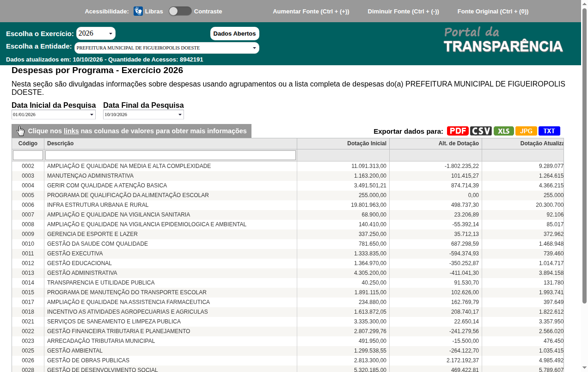Click value 19.801.963,00 for INFRA ESTRUTURA URBANA
Image resolution: width=588 pixels, height=372 pixels.
(x=369, y=205)
